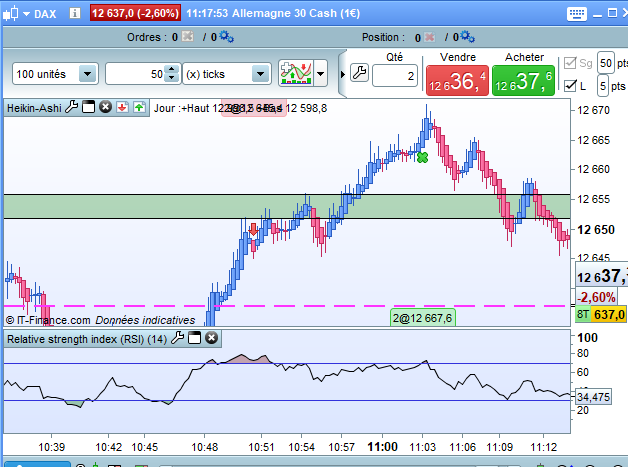Click the 12 650 bold price axis label
This screenshot has width=628, height=467.
coord(596,230)
